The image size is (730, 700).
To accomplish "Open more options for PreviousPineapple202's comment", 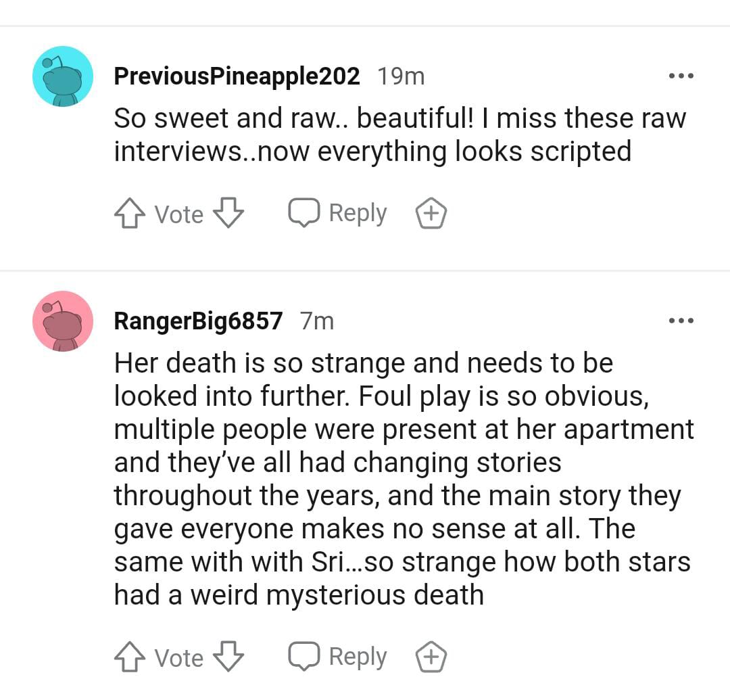I will tap(681, 76).
